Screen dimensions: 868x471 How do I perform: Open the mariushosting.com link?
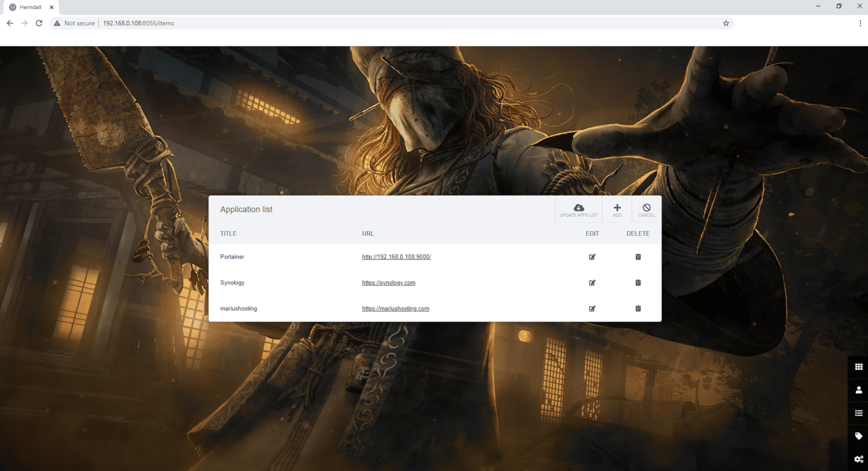[x=396, y=309]
